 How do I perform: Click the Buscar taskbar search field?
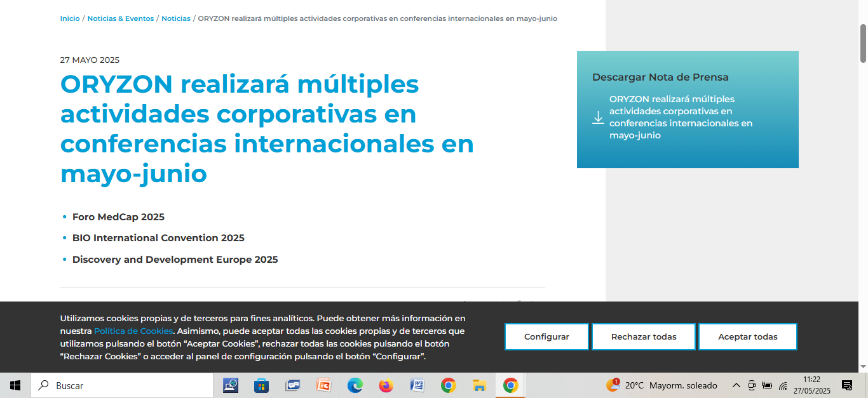click(x=122, y=385)
